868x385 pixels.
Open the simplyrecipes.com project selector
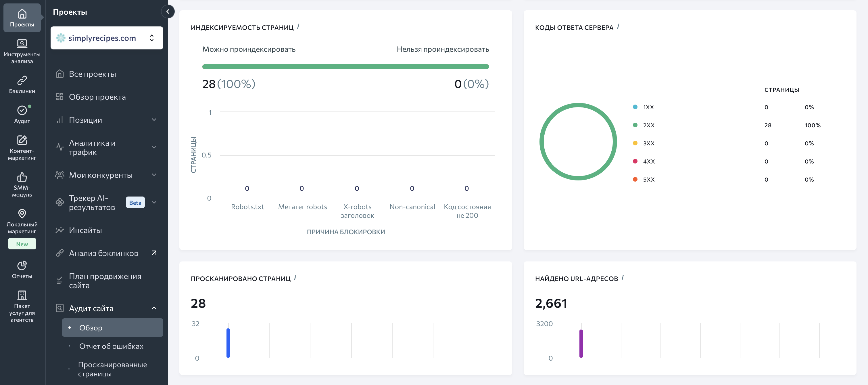pyautogui.click(x=106, y=38)
